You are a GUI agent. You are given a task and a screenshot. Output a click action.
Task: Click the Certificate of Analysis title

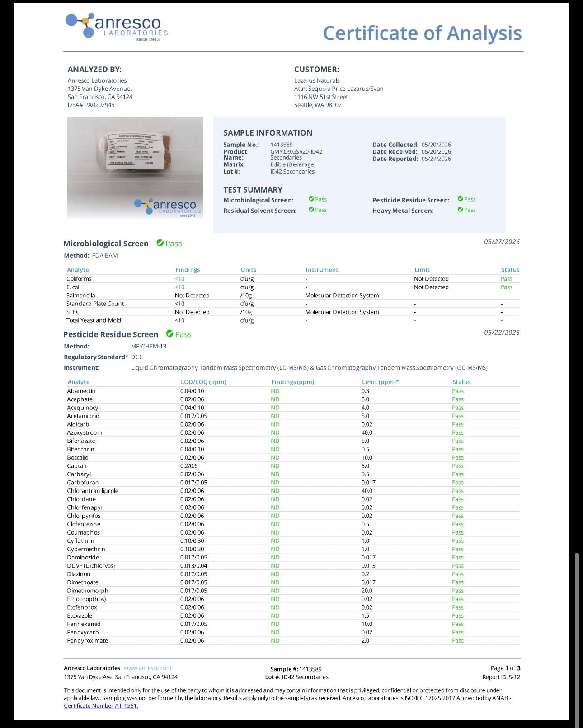coord(422,33)
